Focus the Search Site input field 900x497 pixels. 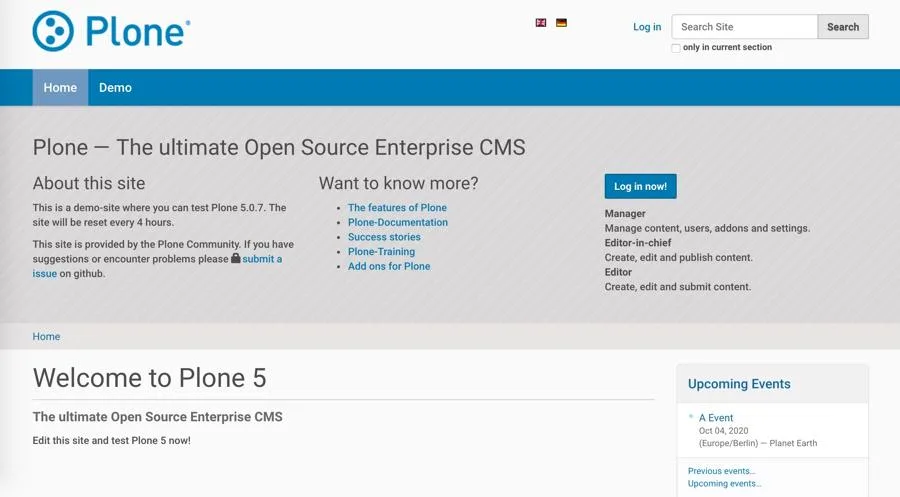click(744, 27)
